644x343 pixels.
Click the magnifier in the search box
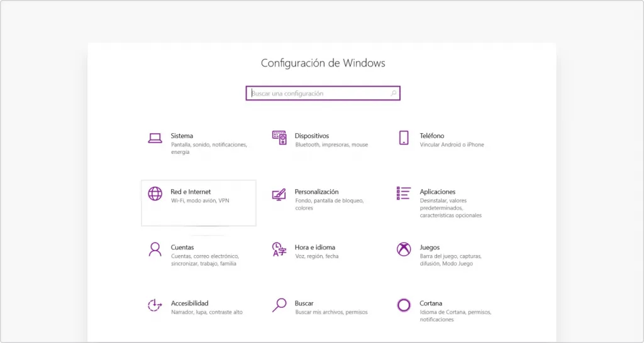(394, 93)
